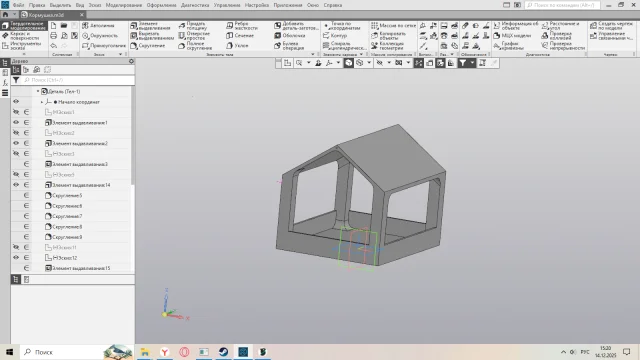This screenshot has height=360, width=640.
Task: Click the print icon in the ribbon
Action: click(x=53, y=36)
